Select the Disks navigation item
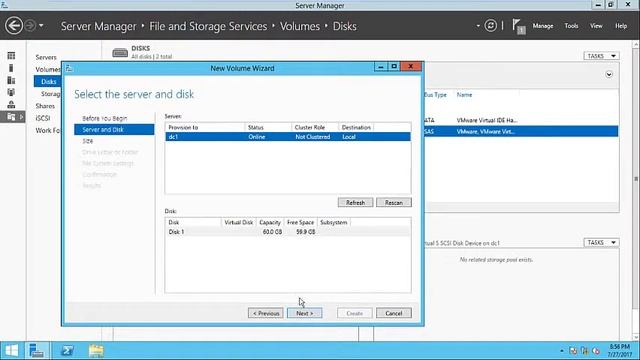This screenshot has width=640, height=360. point(48,82)
